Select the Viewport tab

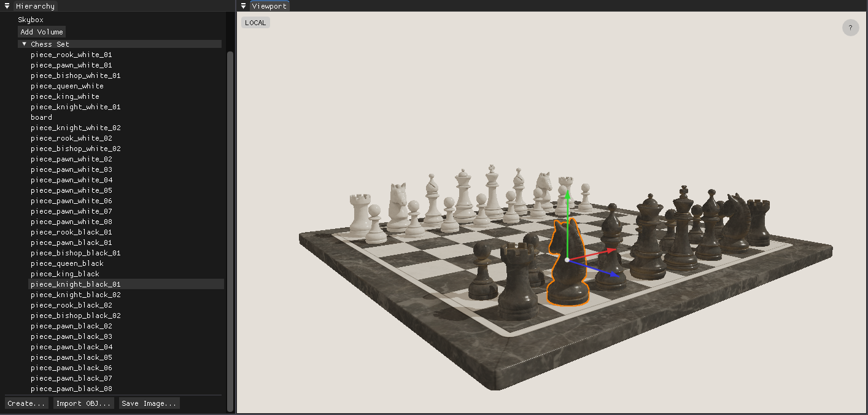pyautogui.click(x=269, y=6)
